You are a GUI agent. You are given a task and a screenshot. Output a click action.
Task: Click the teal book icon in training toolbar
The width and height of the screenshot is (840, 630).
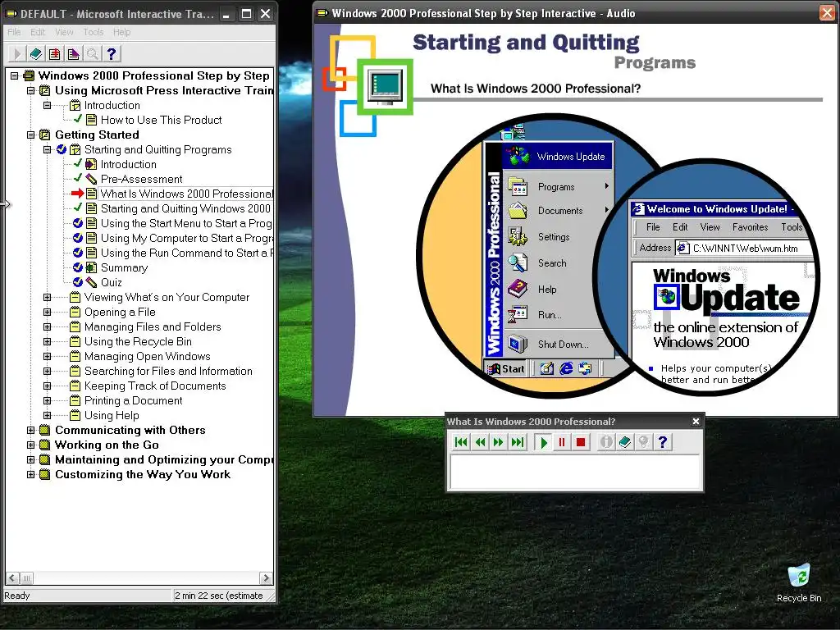(x=36, y=53)
